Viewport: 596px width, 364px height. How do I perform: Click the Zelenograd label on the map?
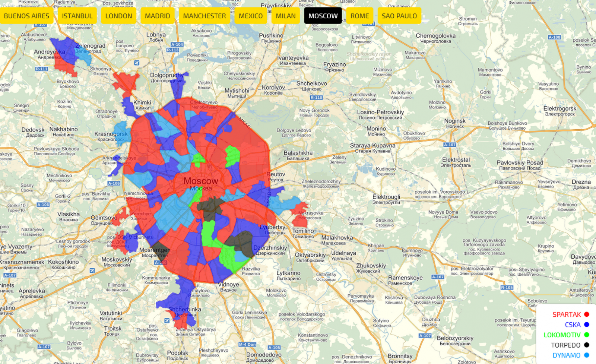click(90, 46)
